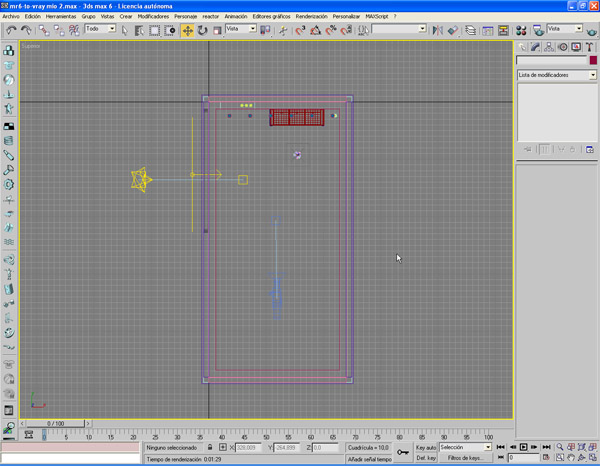Select the Unlink Selection tool
This screenshot has width=600, height=466.
tap(59, 30)
